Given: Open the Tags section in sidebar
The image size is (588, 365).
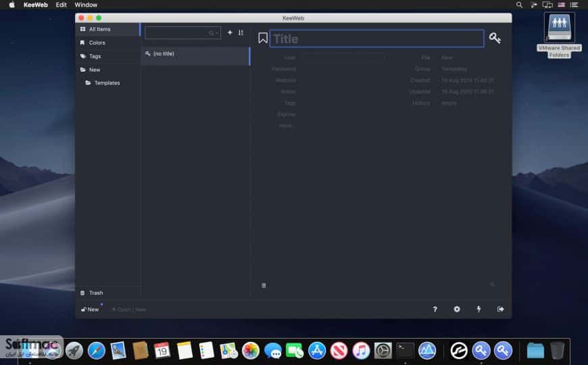Looking at the screenshot, I should [x=107, y=56].
